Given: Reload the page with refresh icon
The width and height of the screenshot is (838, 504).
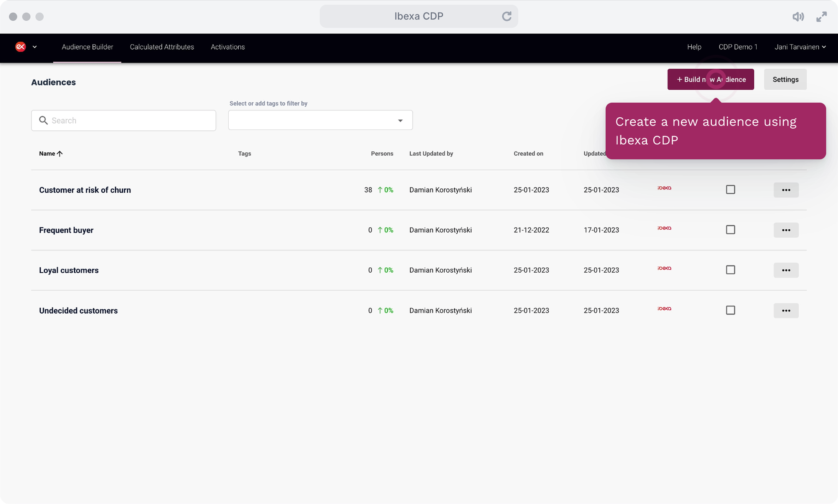Looking at the screenshot, I should 506,16.
